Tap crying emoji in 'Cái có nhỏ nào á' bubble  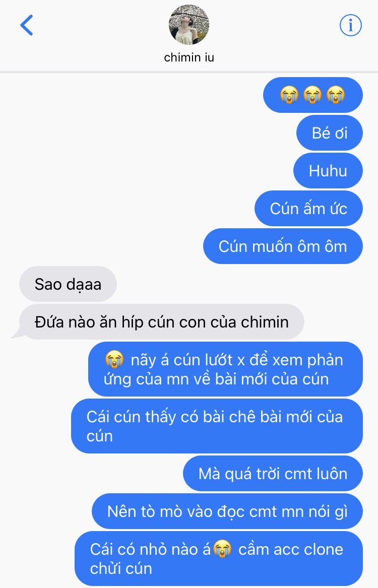point(223,549)
